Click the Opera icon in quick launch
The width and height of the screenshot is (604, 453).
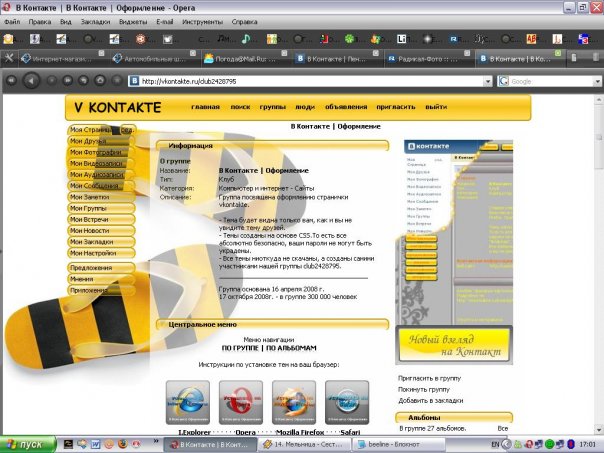(136, 444)
